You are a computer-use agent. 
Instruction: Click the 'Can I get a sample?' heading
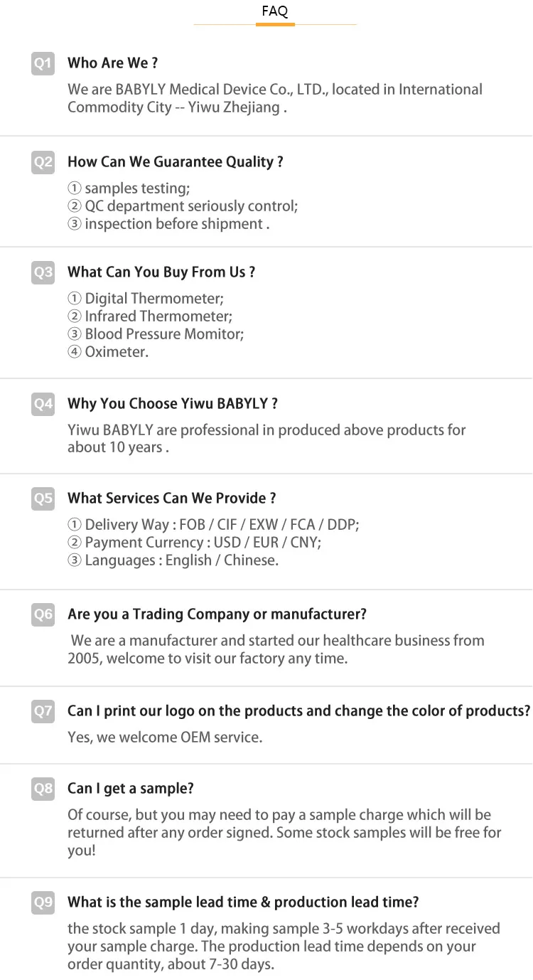click(x=130, y=789)
